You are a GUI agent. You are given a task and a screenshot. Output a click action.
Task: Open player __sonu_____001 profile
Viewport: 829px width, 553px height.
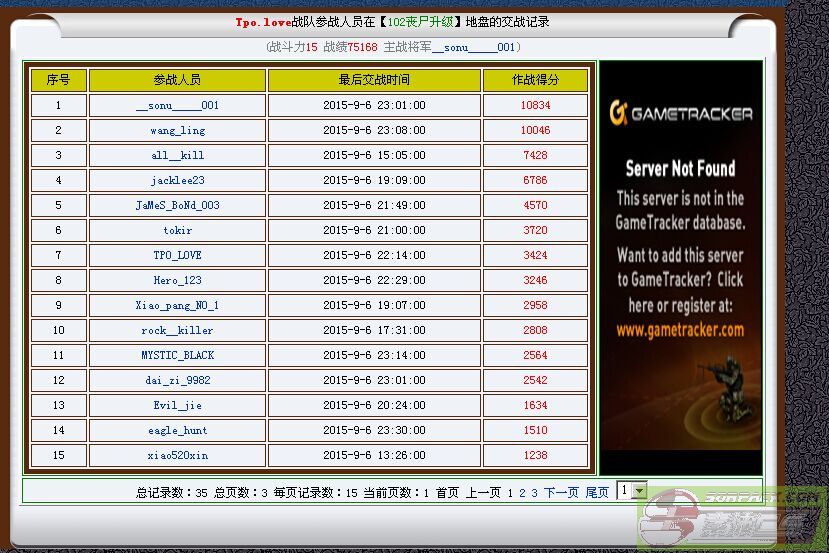177,105
